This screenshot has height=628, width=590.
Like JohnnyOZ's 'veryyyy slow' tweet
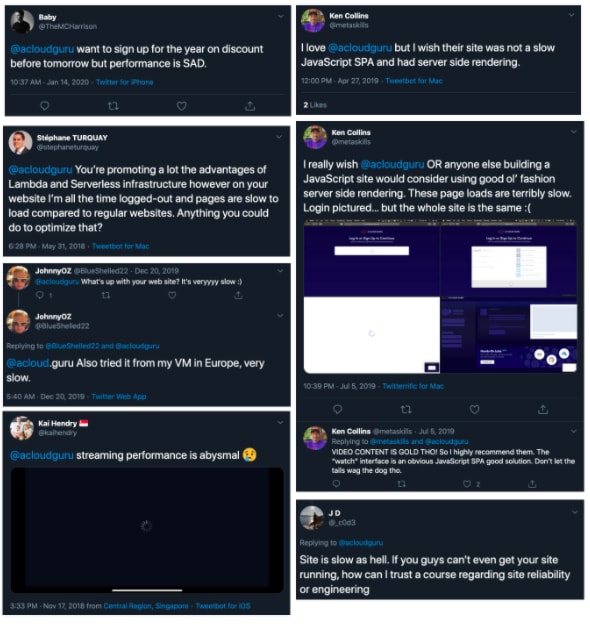tap(172, 295)
